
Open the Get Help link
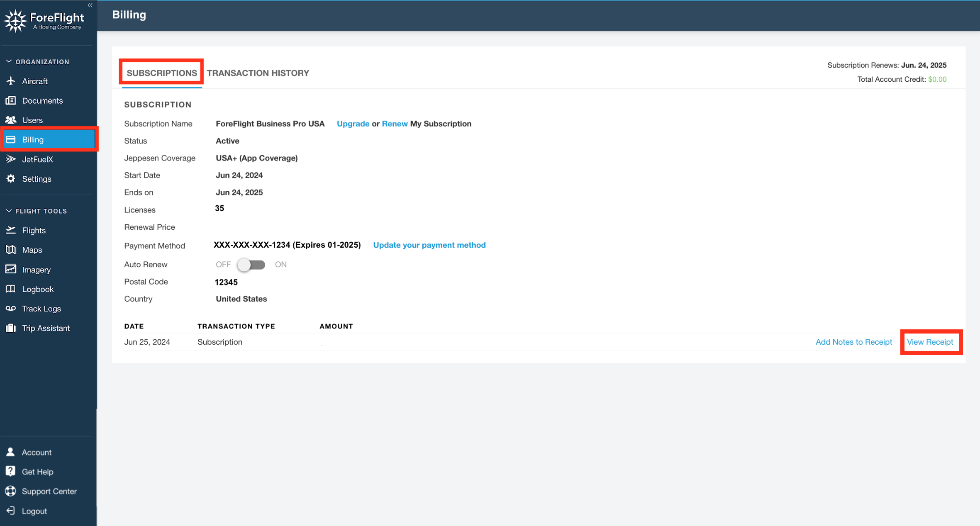pyautogui.click(x=37, y=472)
